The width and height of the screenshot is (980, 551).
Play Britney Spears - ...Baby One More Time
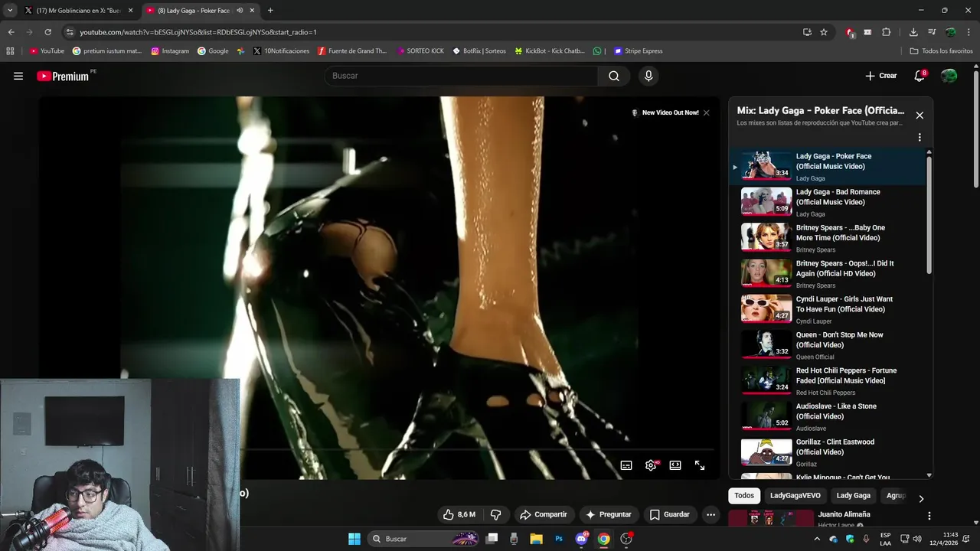[827, 238]
